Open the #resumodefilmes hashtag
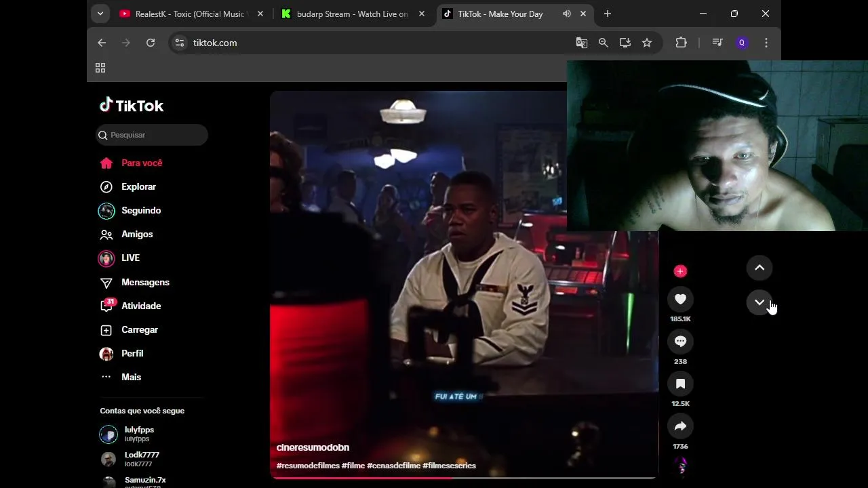This screenshot has height=488, width=868. click(x=308, y=466)
